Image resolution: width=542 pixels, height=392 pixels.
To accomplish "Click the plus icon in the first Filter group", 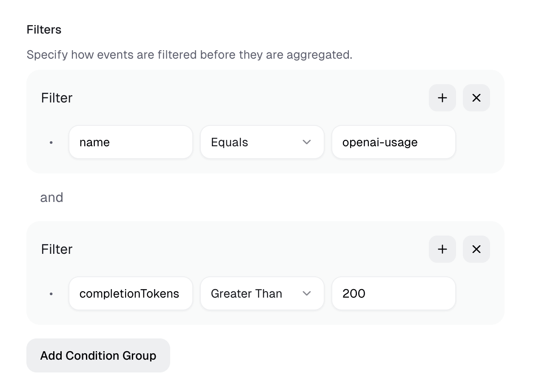I will point(442,98).
